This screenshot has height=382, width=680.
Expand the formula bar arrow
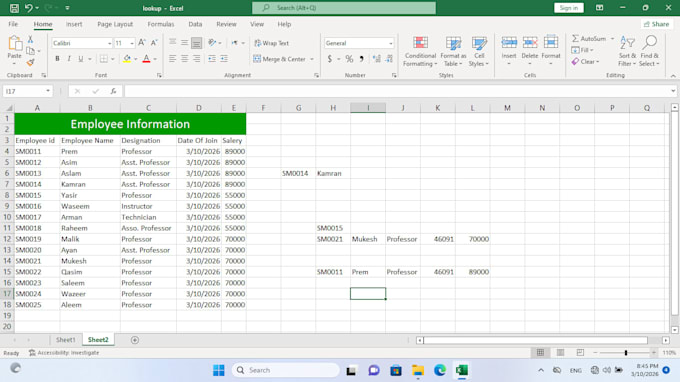click(x=673, y=91)
